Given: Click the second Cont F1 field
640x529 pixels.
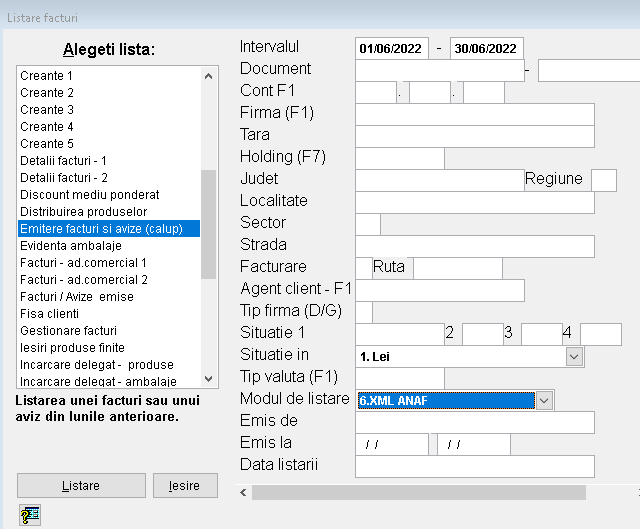Looking at the screenshot, I should coord(430,93).
